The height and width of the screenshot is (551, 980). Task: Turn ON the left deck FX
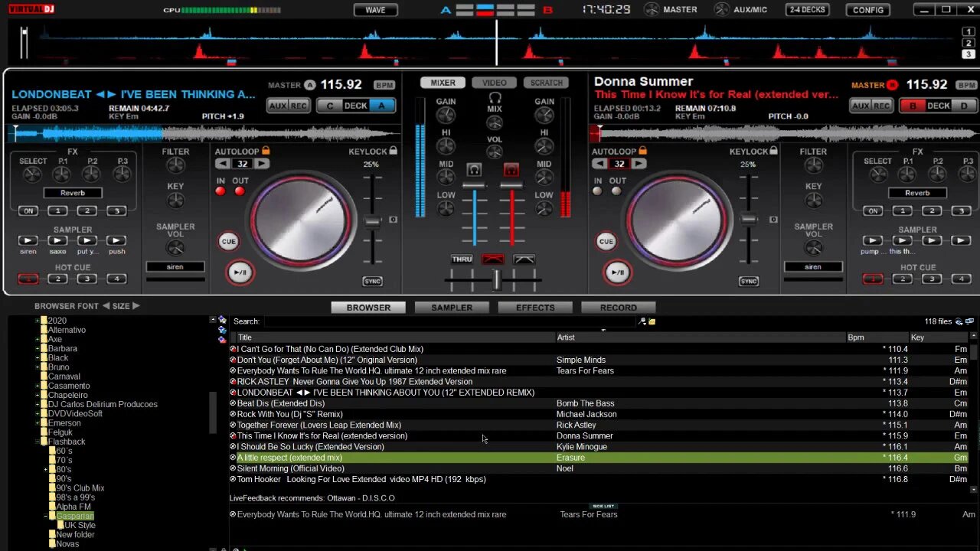click(28, 210)
